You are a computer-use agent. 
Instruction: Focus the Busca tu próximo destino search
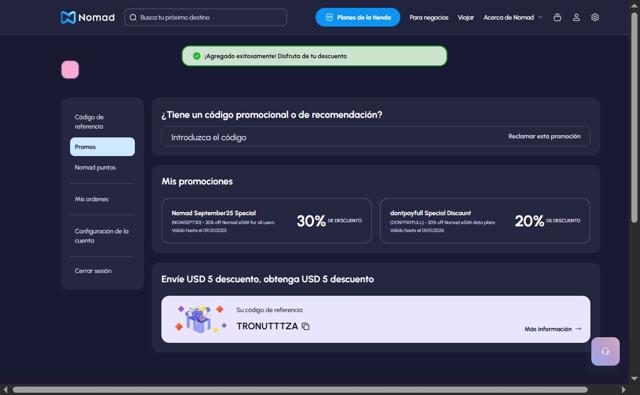coord(205,18)
